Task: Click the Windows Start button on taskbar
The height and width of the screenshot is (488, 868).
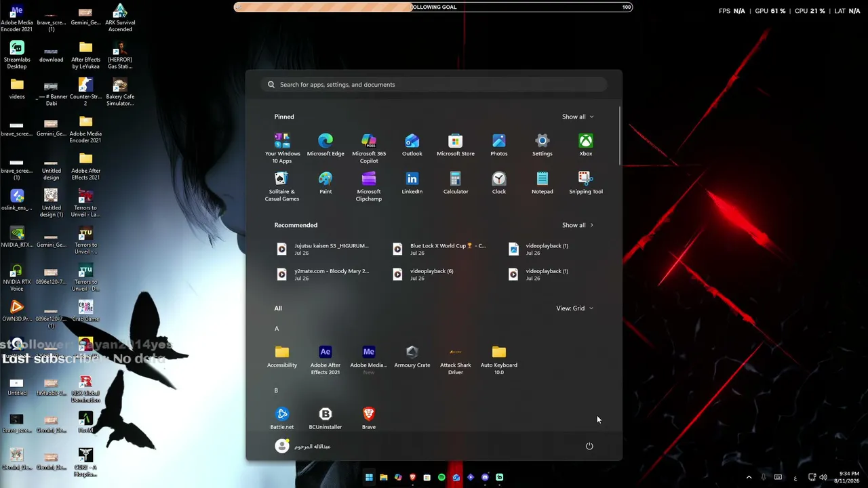Action: 369,478
